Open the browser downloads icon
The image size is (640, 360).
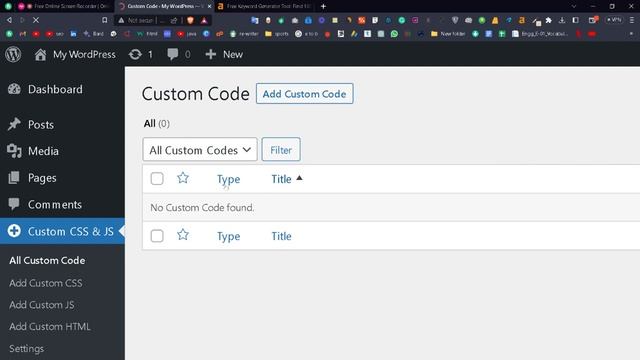(x=562, y=20)
